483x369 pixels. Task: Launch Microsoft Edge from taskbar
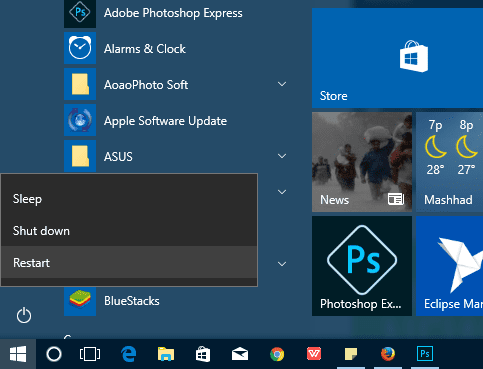tap(129, 354)
